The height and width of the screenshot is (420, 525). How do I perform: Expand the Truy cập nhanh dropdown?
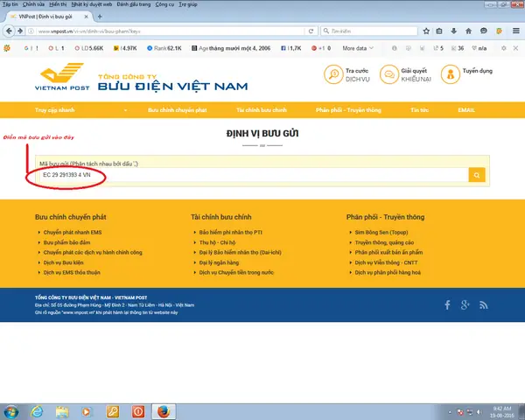125,110
